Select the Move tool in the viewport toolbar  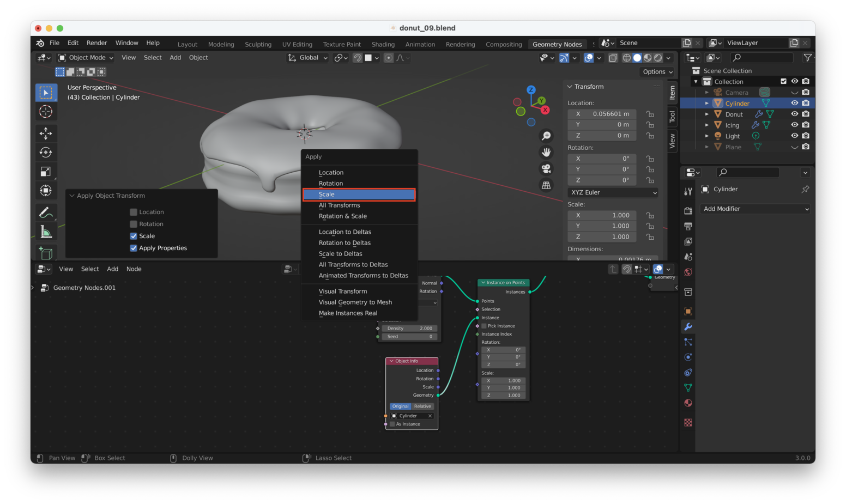46,133
